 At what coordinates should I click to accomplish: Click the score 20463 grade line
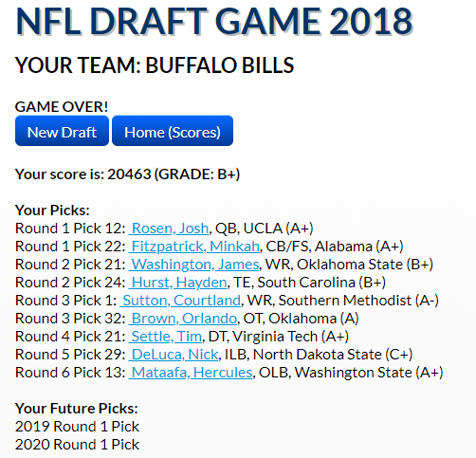click(x=127, y=174)
